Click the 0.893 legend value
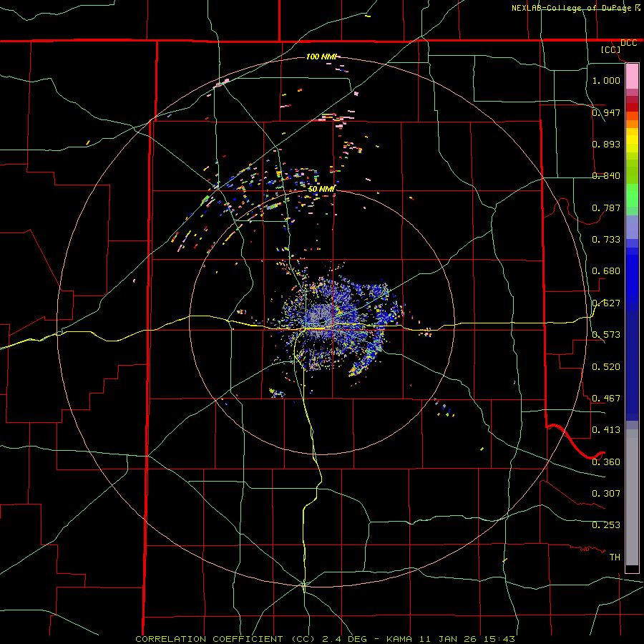This screenshot has width=644, height=644. [x=606, y=144]
